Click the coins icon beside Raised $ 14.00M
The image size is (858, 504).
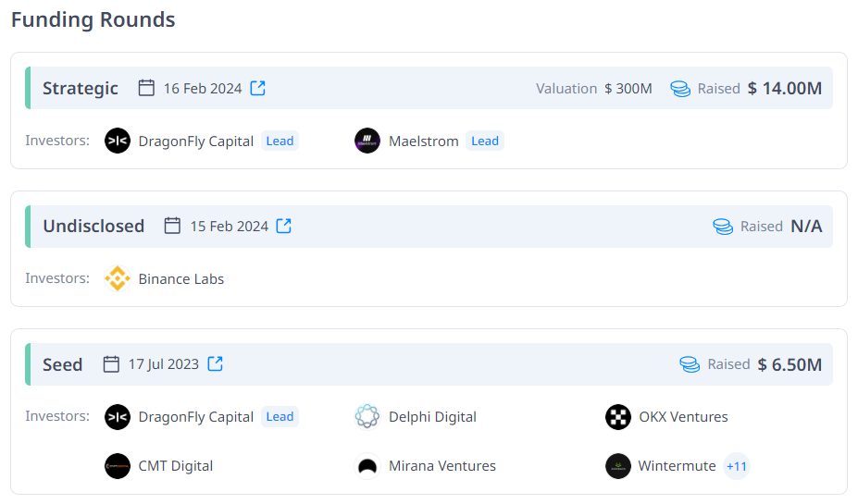tap(680, 89)
